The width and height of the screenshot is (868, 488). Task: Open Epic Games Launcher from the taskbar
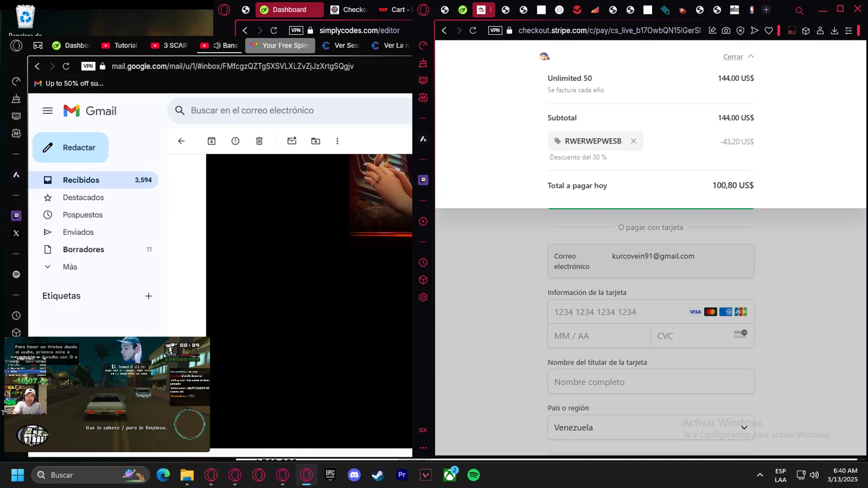[x=330, y=475]
